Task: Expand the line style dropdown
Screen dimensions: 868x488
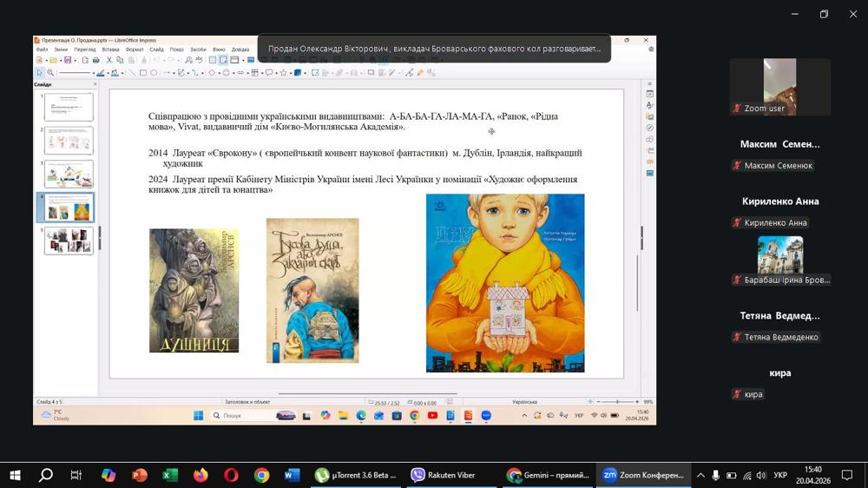Action: click(95, 73)
